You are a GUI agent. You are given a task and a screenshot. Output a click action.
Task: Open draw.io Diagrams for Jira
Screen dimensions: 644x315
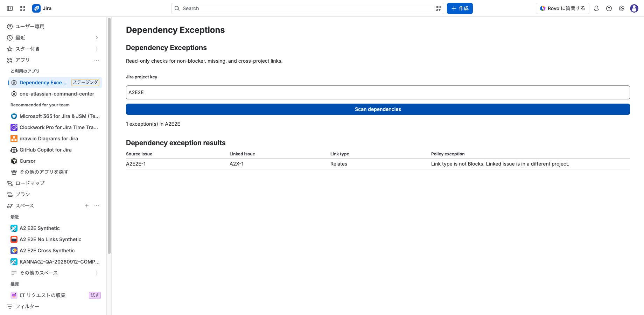click(x=55, y=139)
